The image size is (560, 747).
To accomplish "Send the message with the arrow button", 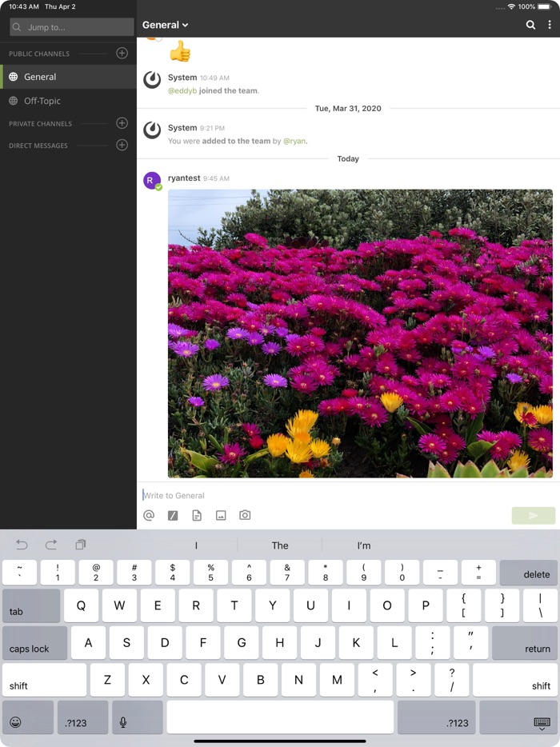I will [x=534, y=516].
